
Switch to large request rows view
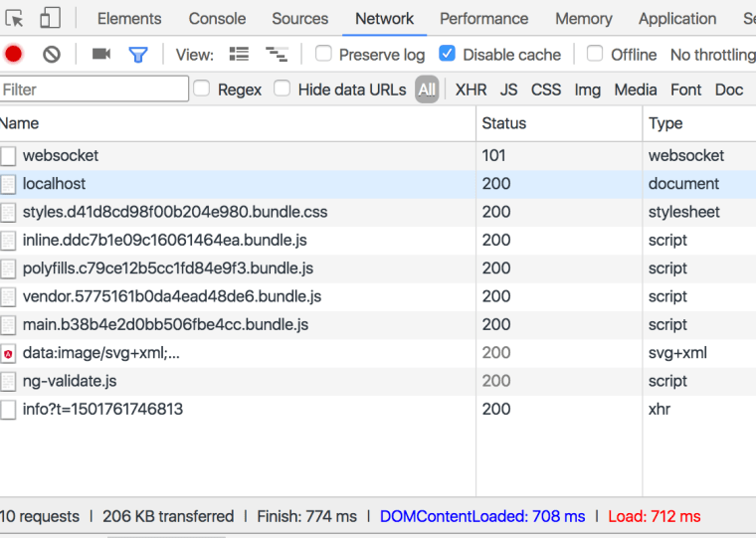(239, 55)
